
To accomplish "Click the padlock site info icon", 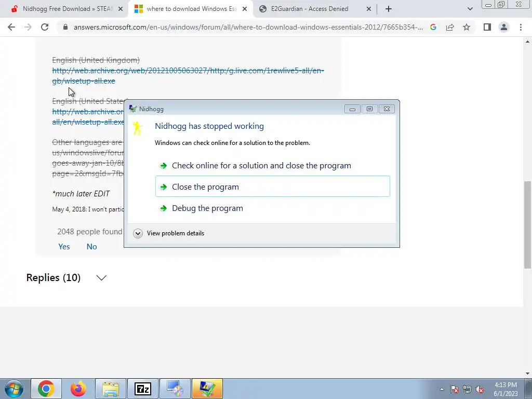I will 65,27.
